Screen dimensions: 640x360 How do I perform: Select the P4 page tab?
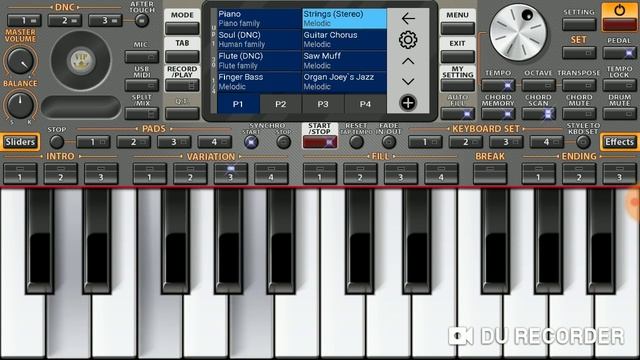(x=365, y=104)
